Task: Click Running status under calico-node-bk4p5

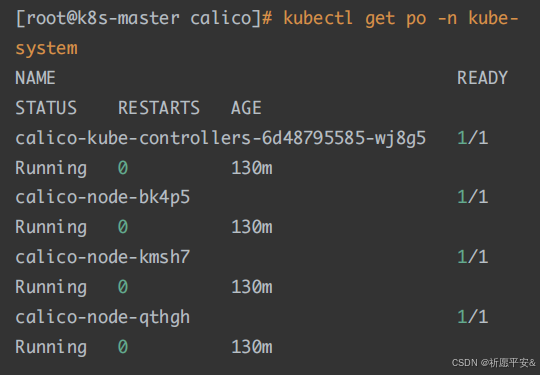Action: [x=51, y=228]
